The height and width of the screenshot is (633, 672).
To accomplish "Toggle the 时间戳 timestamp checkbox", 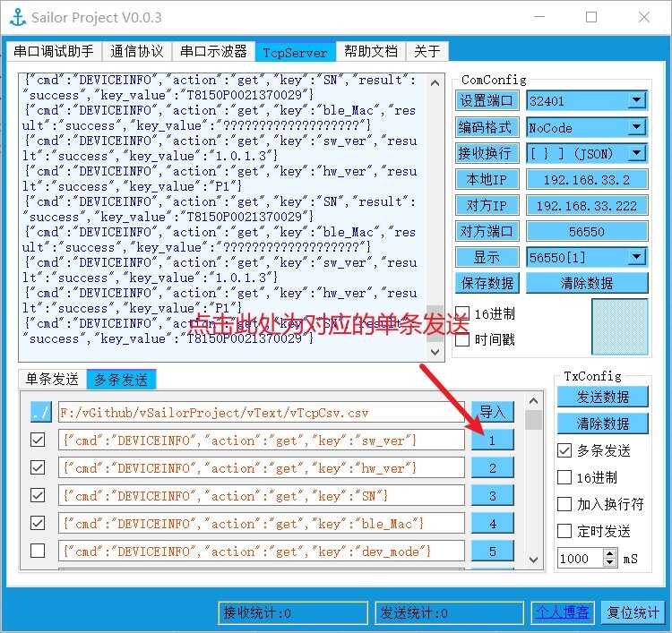I will 462,339.
